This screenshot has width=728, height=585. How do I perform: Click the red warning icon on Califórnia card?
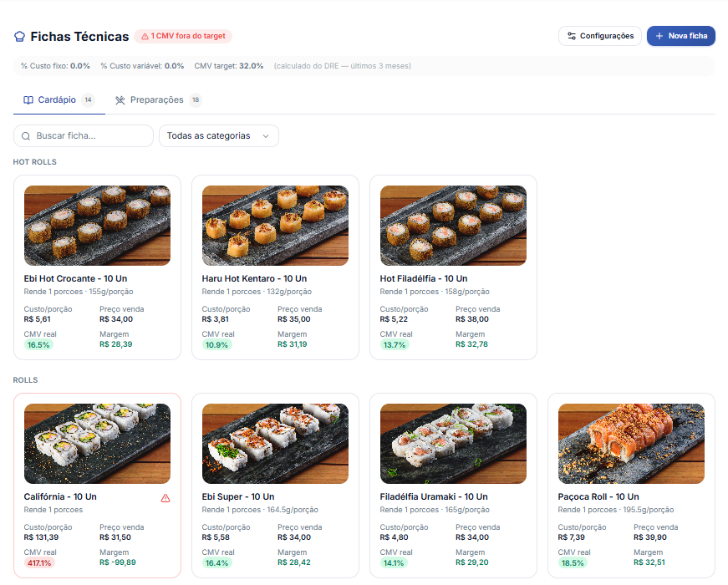pos(165,498)
